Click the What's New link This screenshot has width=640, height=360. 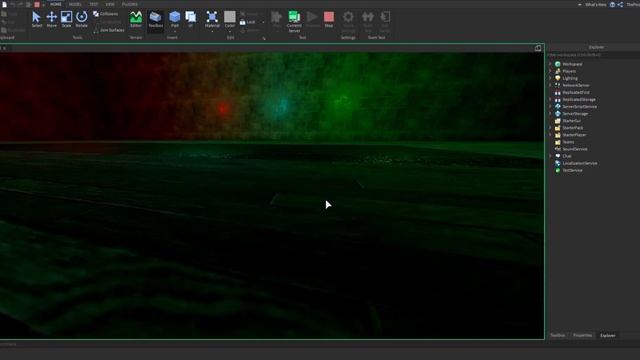pos(596,4)
